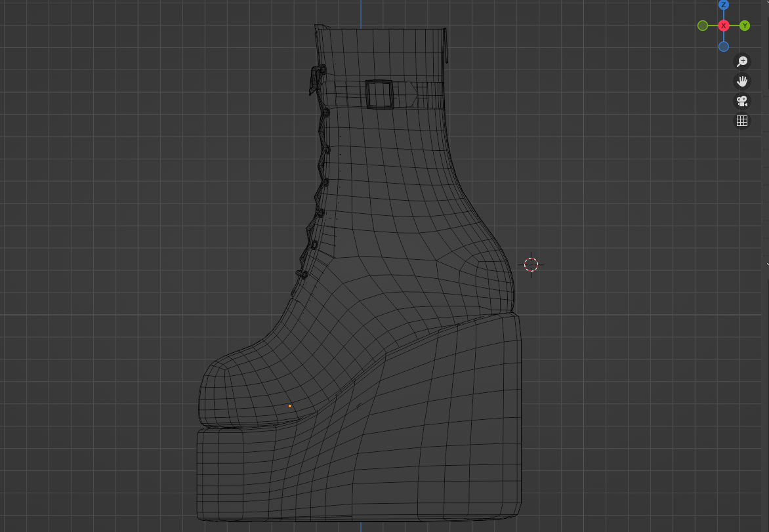
Task: Switch perspective/orthographic with the grid icon
Action: point(742,121)
